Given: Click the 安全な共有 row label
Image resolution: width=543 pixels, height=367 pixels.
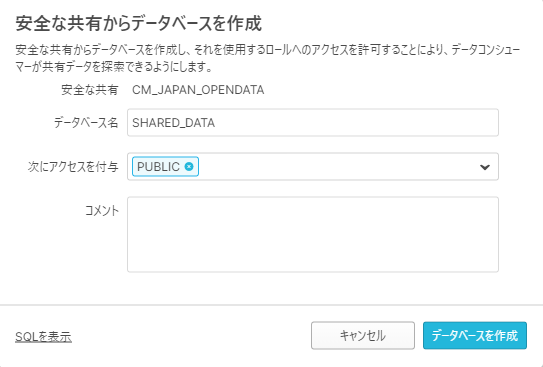Looking at the screenshot, I should click(90, 90).
